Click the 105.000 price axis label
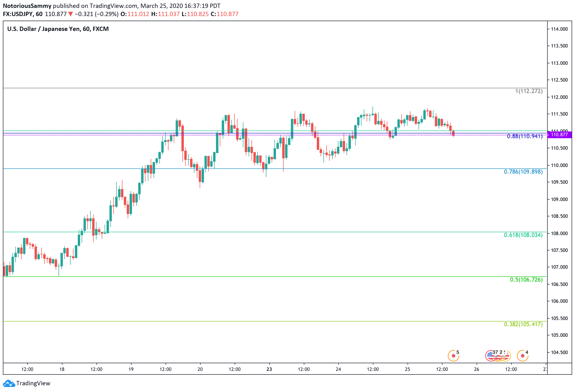This screenshot has height=392, width=575. [x=559, y=335]
